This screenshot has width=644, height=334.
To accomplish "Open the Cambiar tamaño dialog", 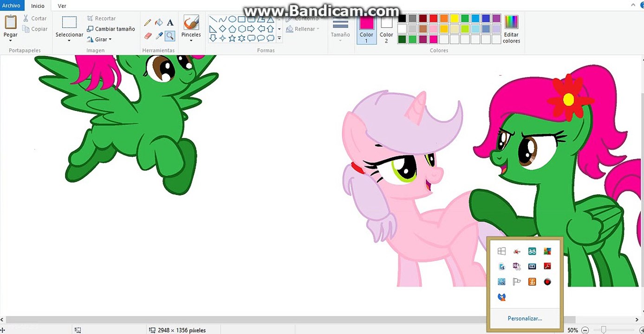I will [x=111, y=29].
